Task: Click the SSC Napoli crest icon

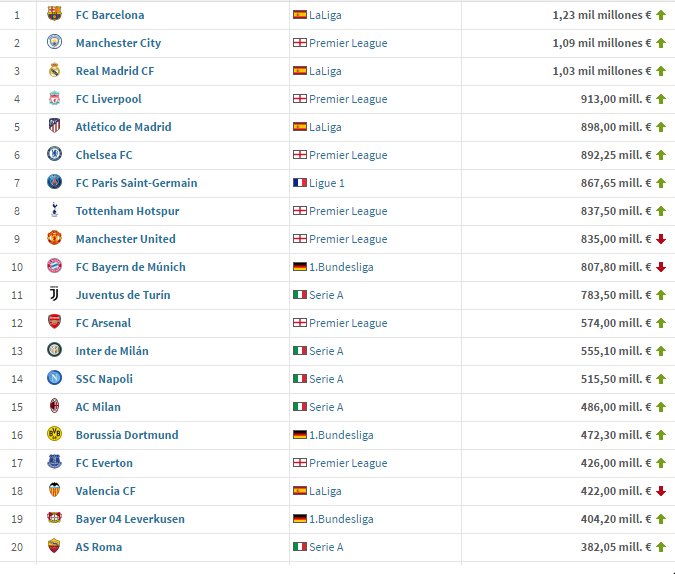Action: (x=54, y=378)
